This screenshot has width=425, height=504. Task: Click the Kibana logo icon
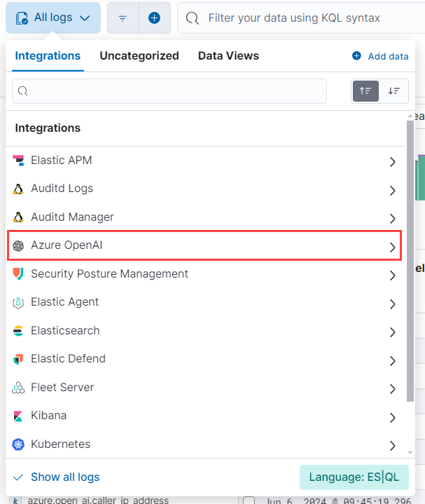[x=18, y=416]
